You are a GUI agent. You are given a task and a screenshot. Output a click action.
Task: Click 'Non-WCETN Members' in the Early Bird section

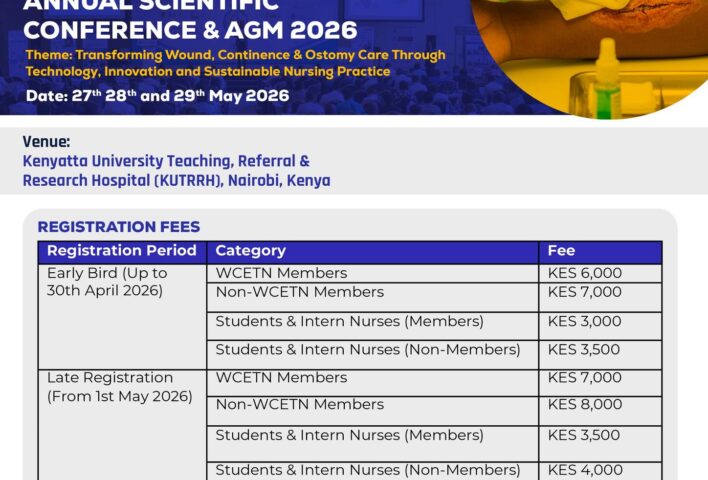point(373,297)
